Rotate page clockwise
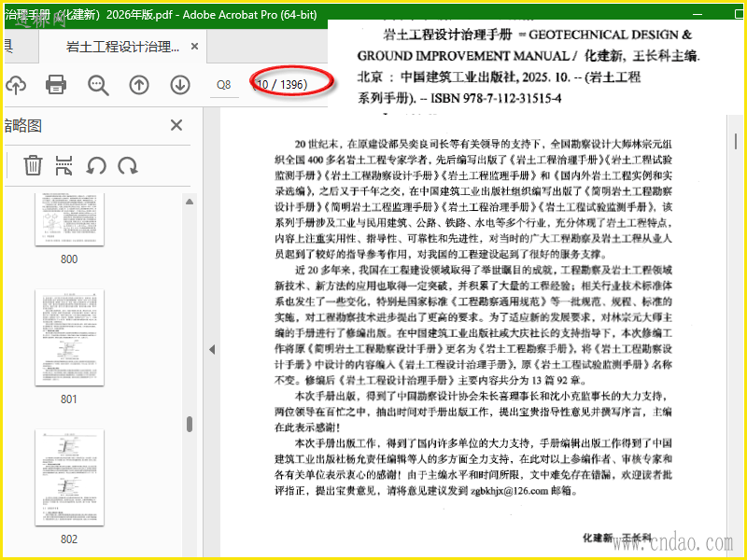 click(x=128, y=166)
